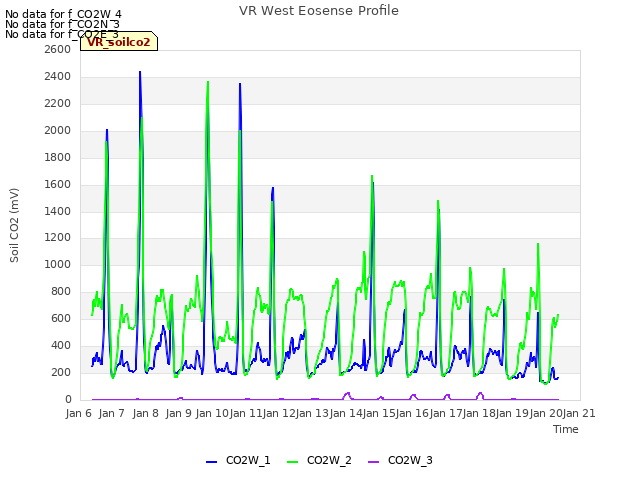Click the VR_soilco2 label box
This screenshot has width=640, height=480.
(119, 42)
